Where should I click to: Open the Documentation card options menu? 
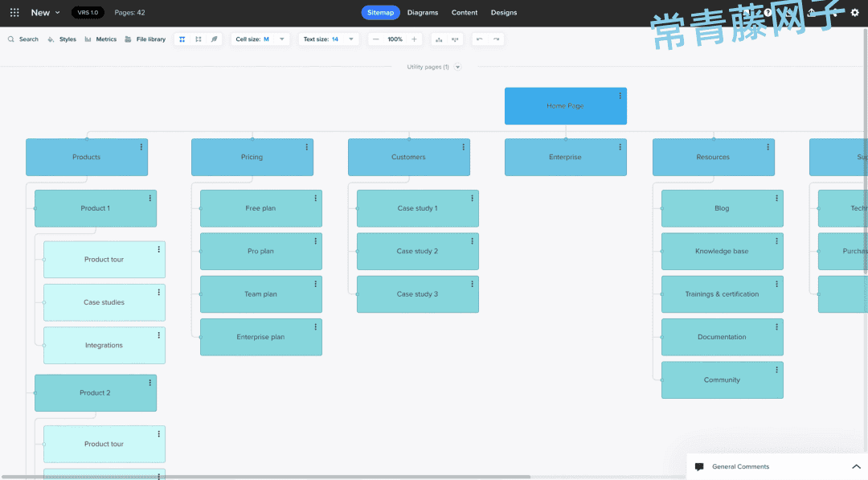pyautogui.click(x=776, y=327)
